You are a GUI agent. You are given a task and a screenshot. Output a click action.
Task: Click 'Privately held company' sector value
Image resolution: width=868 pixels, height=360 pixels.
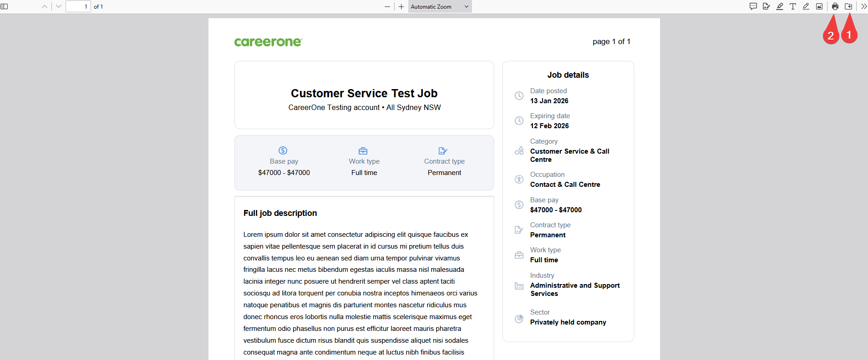[x=568, y=322]
